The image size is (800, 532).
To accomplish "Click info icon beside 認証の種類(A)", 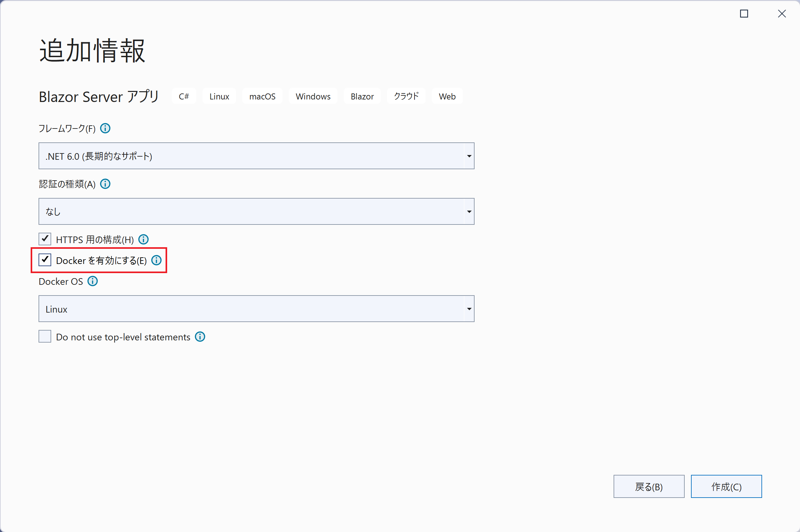I will click(x=105, y=184).
